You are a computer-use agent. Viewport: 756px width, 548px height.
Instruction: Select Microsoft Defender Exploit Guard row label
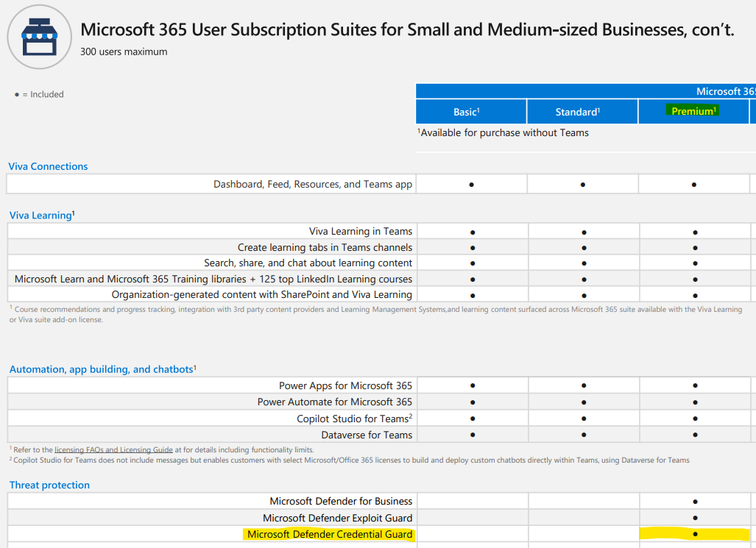(x=337, y=518)
